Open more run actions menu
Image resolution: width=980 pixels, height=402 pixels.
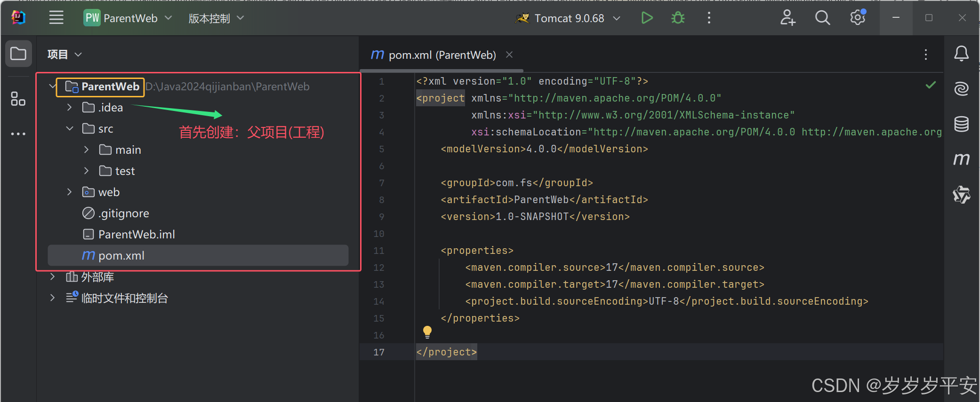[709, 18]
